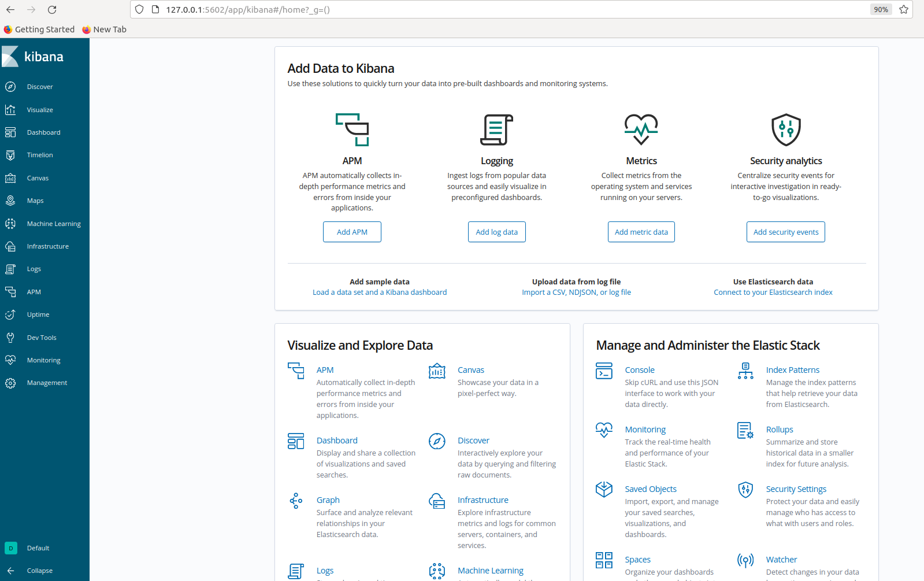Viewport: 924px width, 581px height.
Task: Click the Add security events button
Action: [786, 232]
